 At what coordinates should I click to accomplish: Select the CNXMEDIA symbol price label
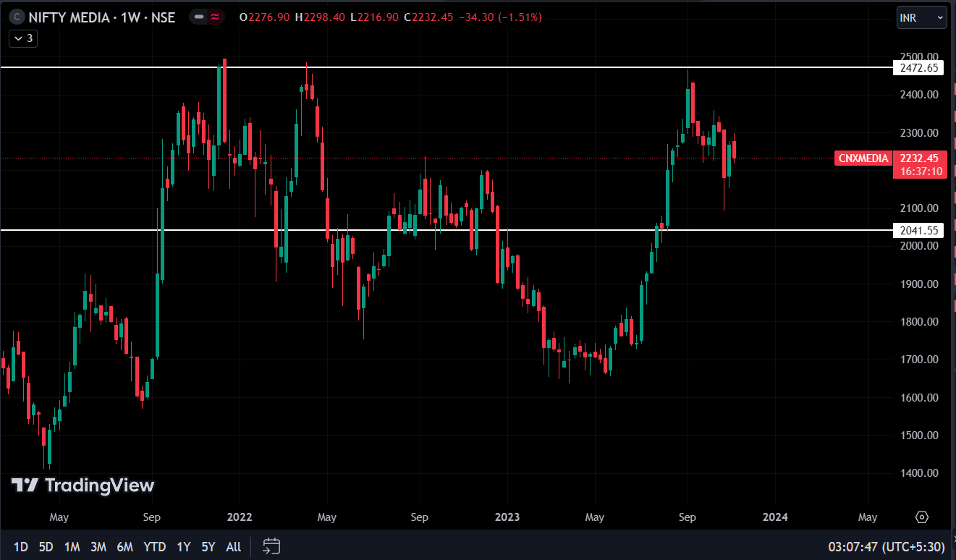(x=863, y=158)
